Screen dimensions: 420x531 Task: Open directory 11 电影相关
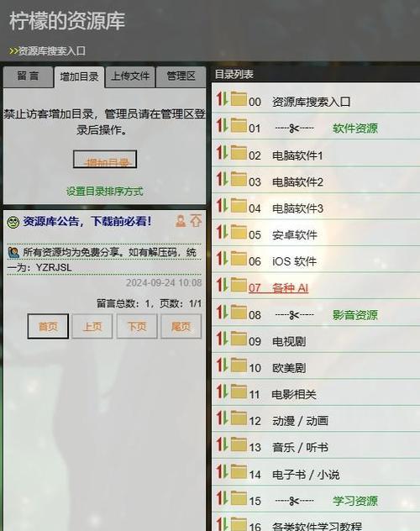(x=282, y=394)
